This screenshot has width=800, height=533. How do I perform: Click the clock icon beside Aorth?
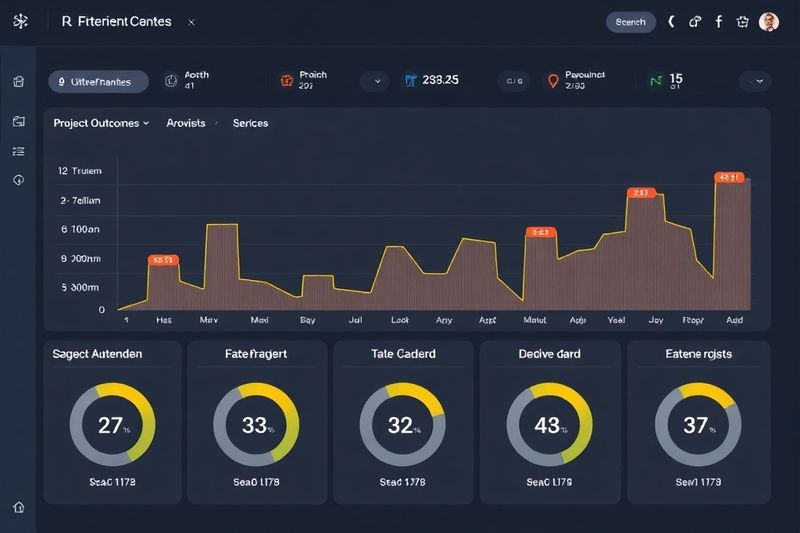coord(170,81)
